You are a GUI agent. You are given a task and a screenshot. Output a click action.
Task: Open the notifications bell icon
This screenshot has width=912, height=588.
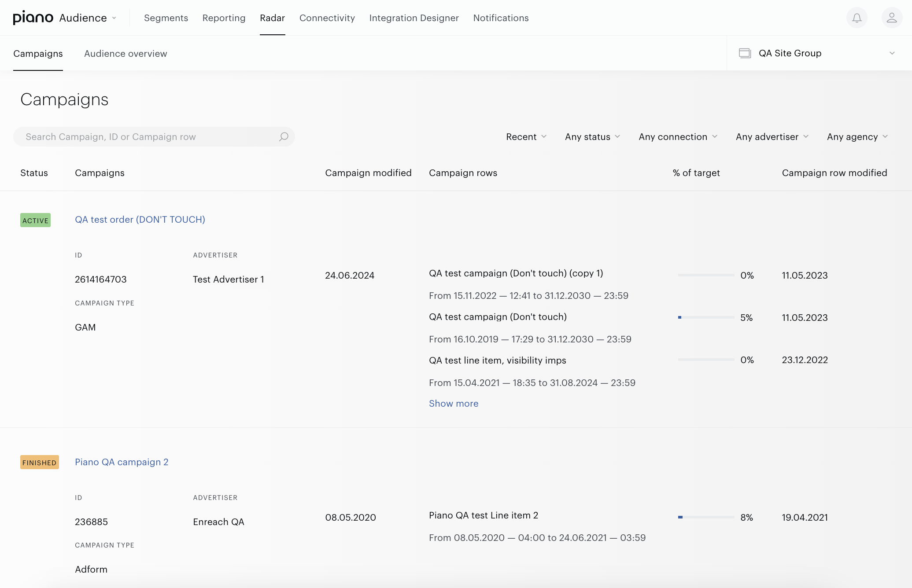857,18
